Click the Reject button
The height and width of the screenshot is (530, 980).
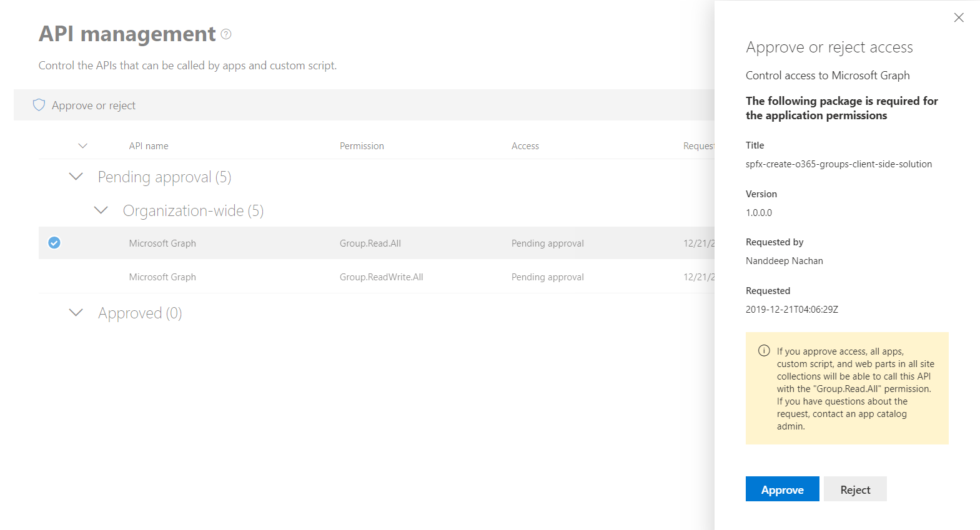(854, 489)
